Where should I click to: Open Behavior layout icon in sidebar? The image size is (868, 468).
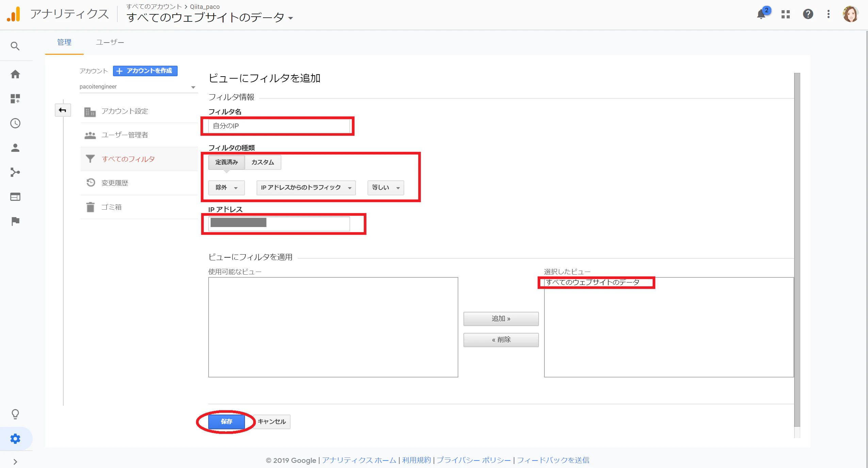coord(15,197)
